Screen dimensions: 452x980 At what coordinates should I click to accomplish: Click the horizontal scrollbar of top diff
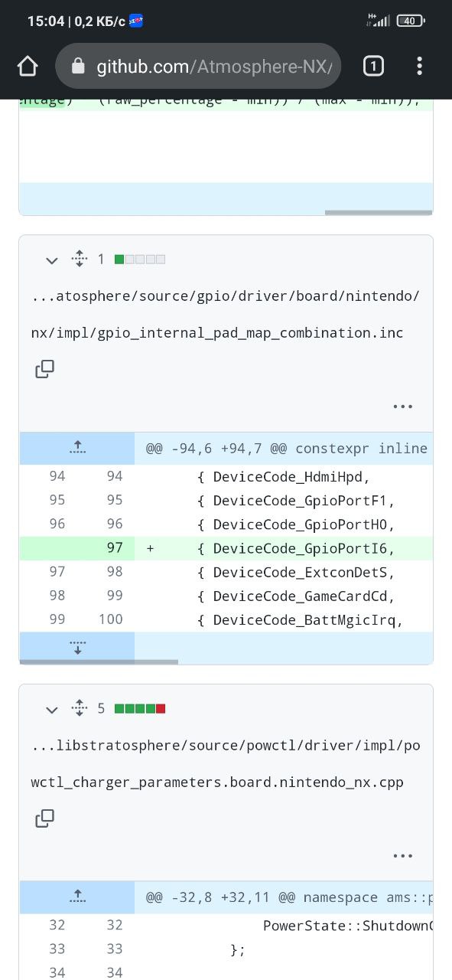pos(379,213)
